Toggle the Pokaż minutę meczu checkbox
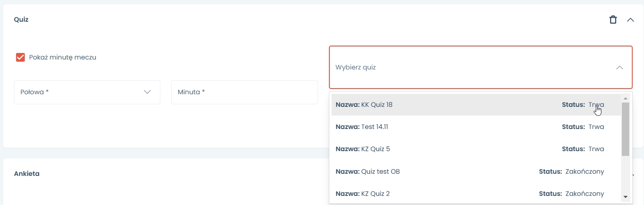Image resolution: width=644 pixels, height=205 pixels. point(20,57)
